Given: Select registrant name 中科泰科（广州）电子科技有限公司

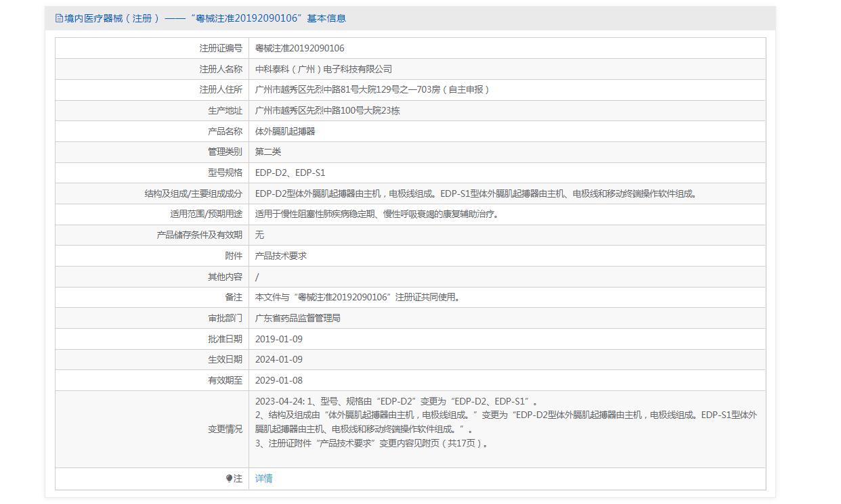Looking at the screenshot, I should pyautogui.click(x=324, y=69).
